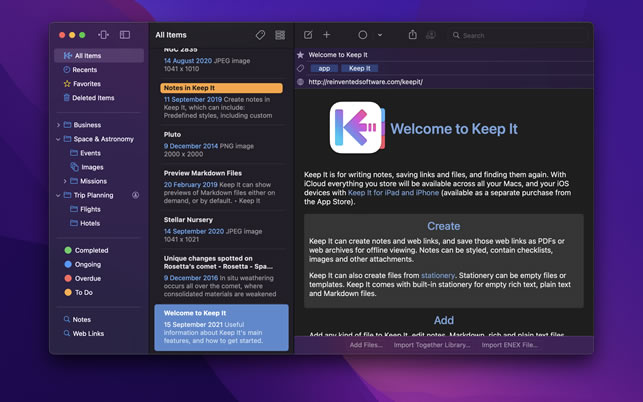Image resolution: width=643 pixels, height=402 pixels.
Task: Toggle the favorite star for Welcome to Keep It
Action: click(x=301, y=55)
